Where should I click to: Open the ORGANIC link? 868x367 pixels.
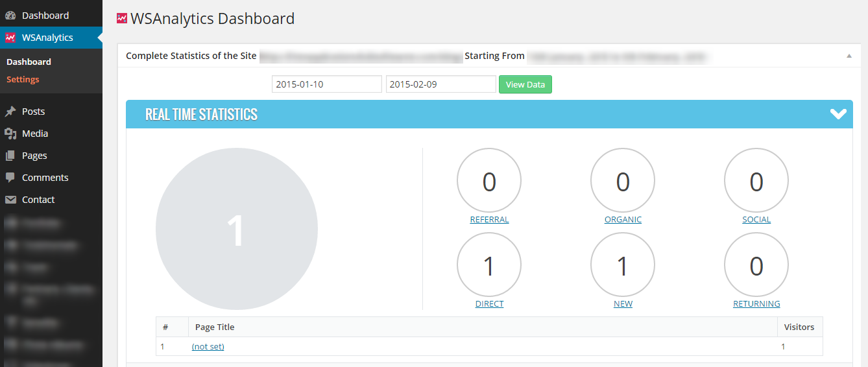tap(623, 220)
